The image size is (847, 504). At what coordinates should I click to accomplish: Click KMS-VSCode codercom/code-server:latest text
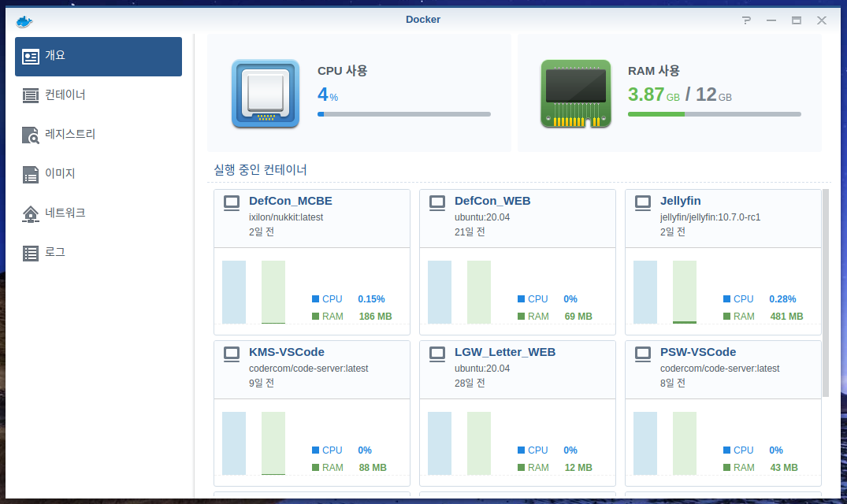pyautogui.click(x=308, y=368)
